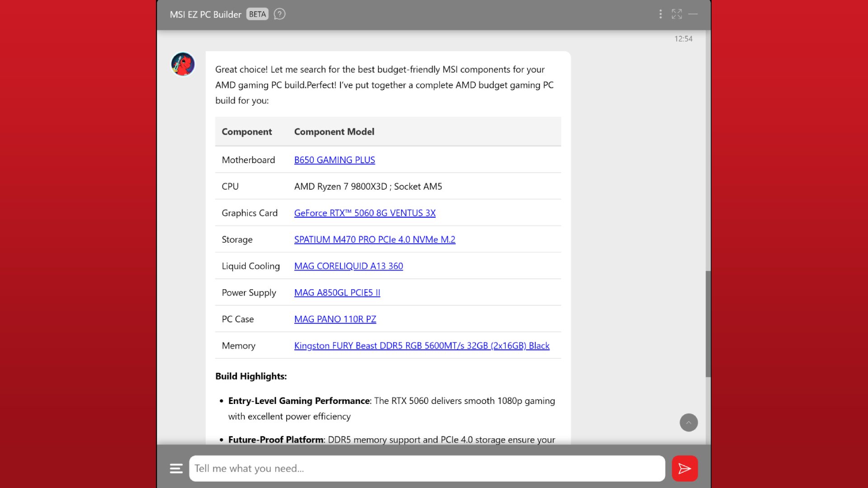Open GeForce RTX 5060 8G VENTUS 3X link
Image resolution: width=868 pixels, height=488 pixels.
365,213
